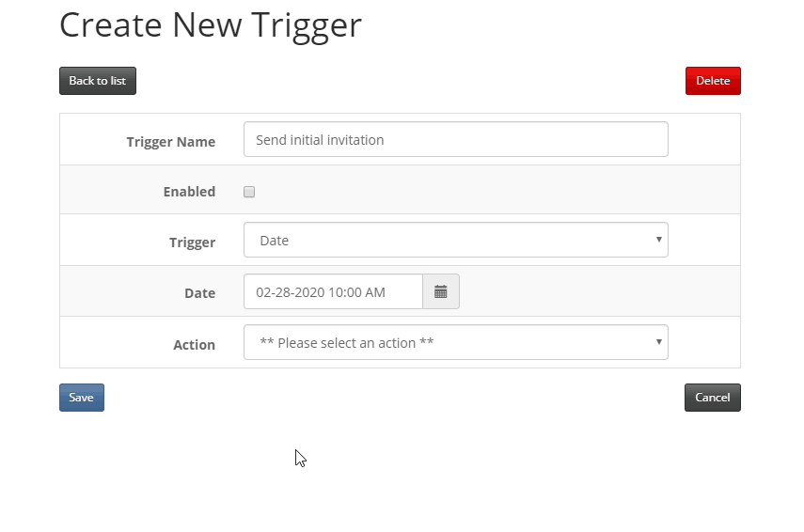The height and width of the screenshot is (532, 804).
Task: Open the 'Please select an action' dropdown
Action: [x=456, y=342]
